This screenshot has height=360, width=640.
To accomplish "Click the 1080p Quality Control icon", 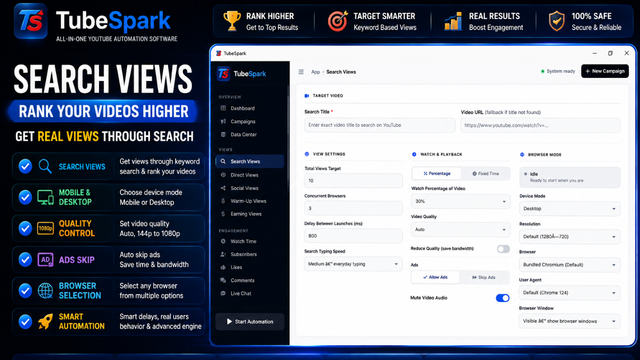I will (45, 229).
